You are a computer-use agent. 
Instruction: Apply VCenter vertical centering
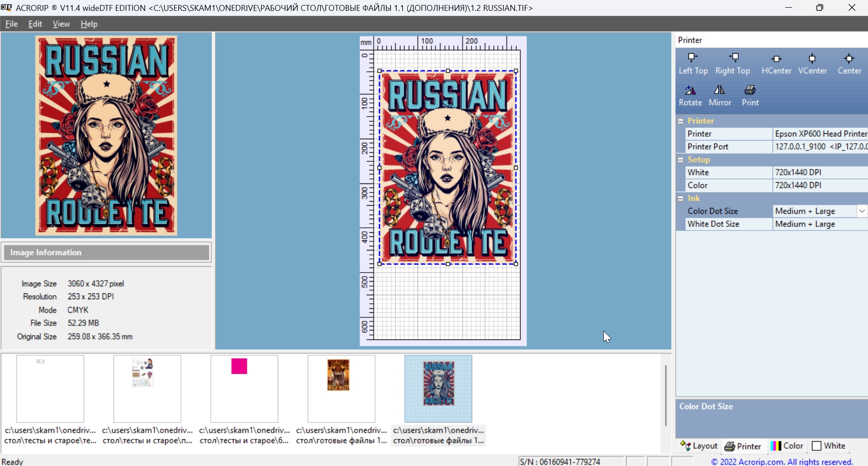pyautogui.click(x=812, y=64)
